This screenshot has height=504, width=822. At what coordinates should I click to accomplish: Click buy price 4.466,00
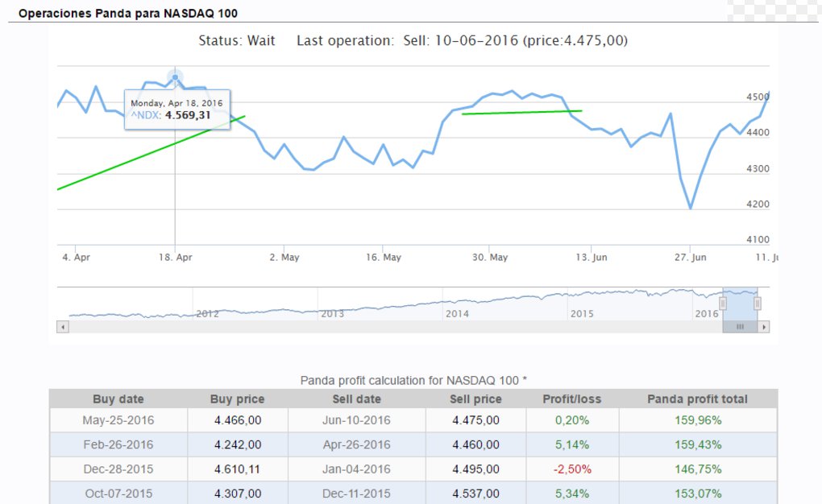(x=238, y=420)
